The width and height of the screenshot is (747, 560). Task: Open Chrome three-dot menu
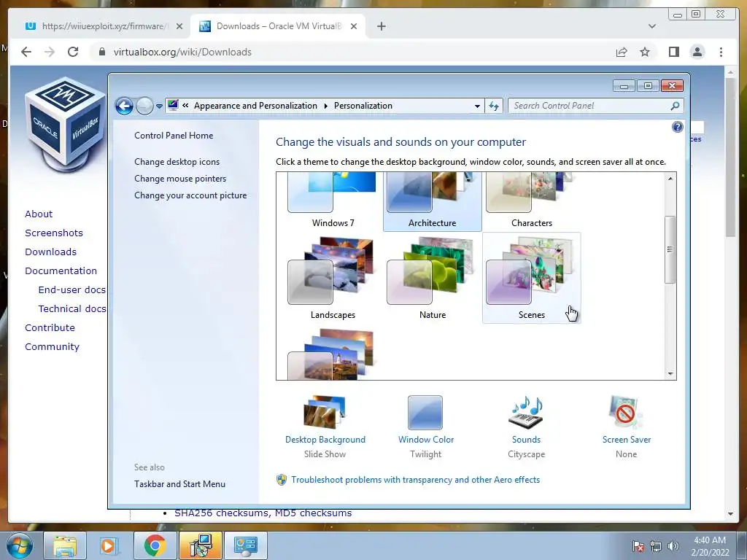coord(721,52)
